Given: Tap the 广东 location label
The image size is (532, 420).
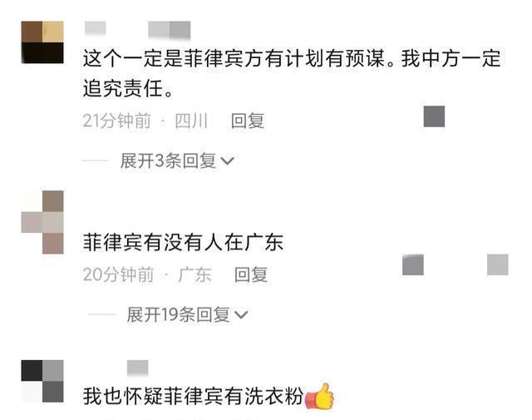Looking at the screenshot, I should pos(195,274).
